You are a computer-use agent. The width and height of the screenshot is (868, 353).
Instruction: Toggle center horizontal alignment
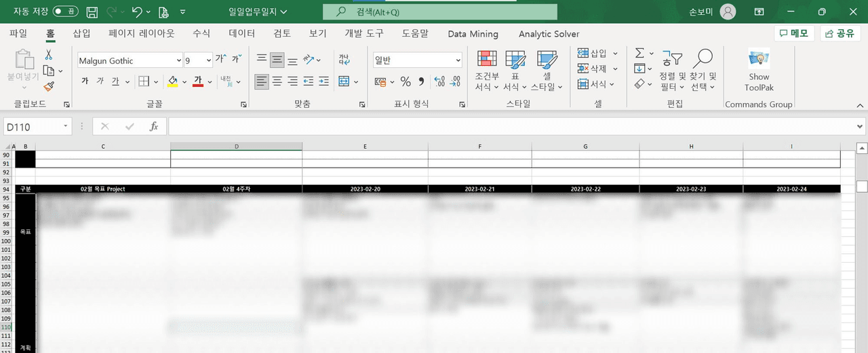point(277,81)
